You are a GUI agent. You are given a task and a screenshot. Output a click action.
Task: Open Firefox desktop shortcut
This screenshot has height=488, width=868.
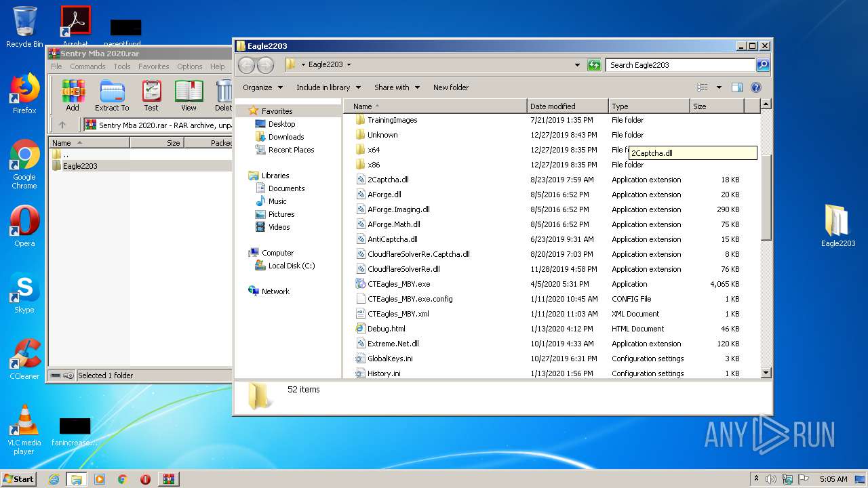[x=24, y=94]
